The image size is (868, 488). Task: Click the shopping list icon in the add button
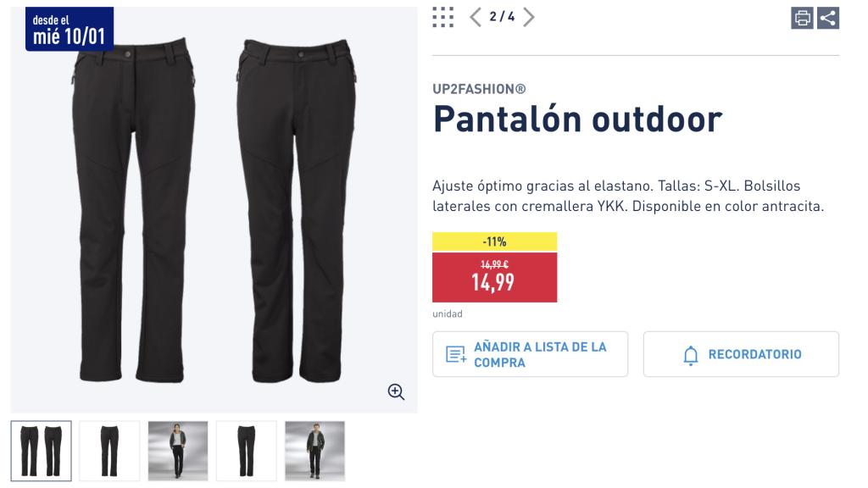454,354
